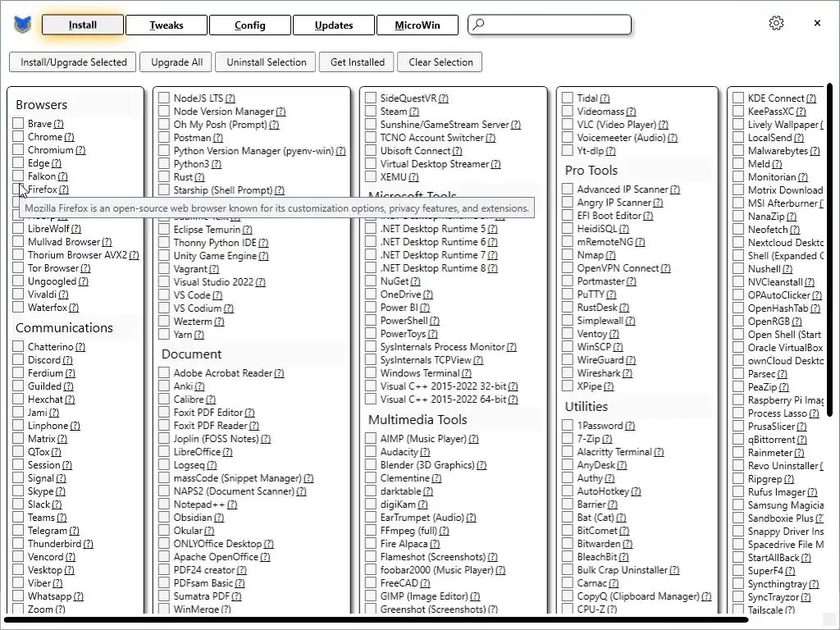Click the Uninstall Selection button
The height and width of the screenshot is (630, 840).
(x=267, y=62)
